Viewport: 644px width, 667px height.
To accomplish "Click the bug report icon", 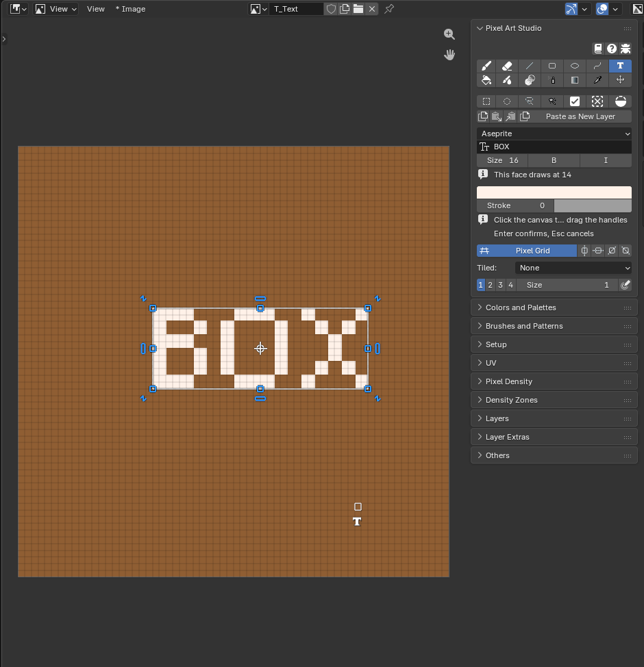I will 626,49.
